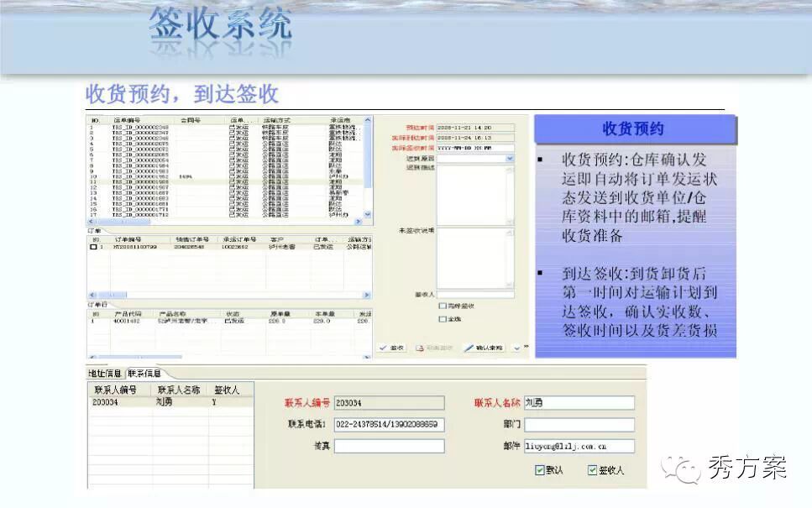The height and width of the screenshot is (508, 812).
Task: Click the 确认索赔 pencil toolbar button
Action: pyautogui.click(x=484, y=348)
